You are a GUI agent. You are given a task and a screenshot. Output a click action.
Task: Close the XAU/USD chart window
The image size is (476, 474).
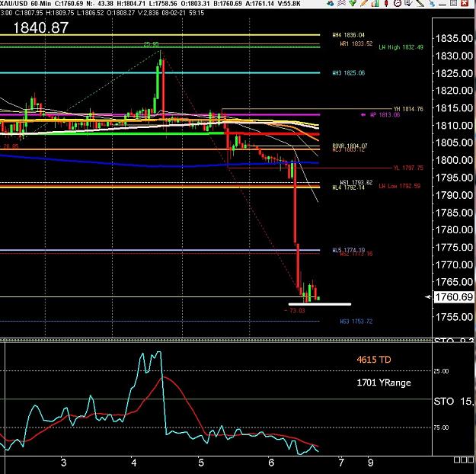pyautogui.click(x=465, y=3)
